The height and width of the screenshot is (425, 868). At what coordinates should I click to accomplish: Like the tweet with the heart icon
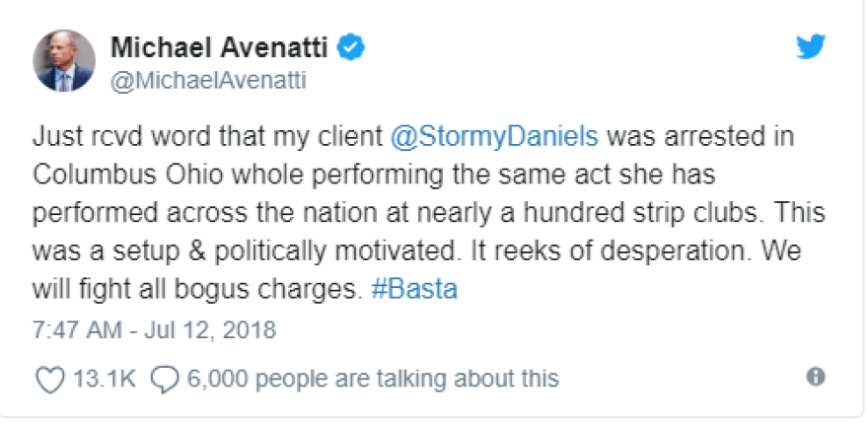click(49, 378)
